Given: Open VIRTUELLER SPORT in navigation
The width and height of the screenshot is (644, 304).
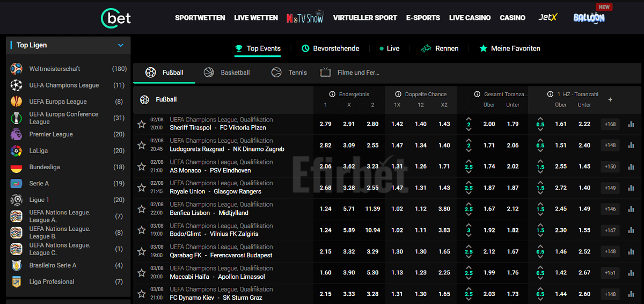Looking at the screenshot, I should pos(365,18).
